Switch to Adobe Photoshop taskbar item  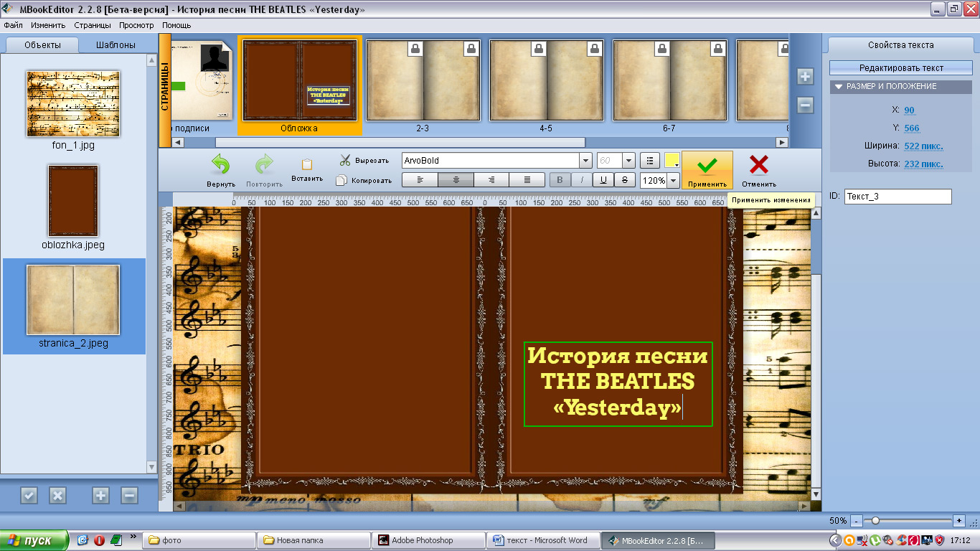click(428, 540)
